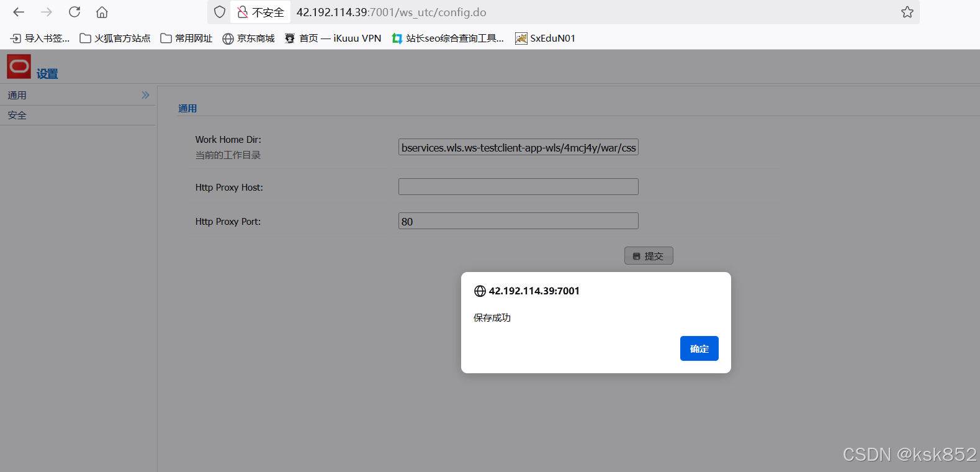Image resolution: width=980 pixels, height=472 pixels.
Task: Select the 通用 sidebar menu item
Action: pos(78,96)
